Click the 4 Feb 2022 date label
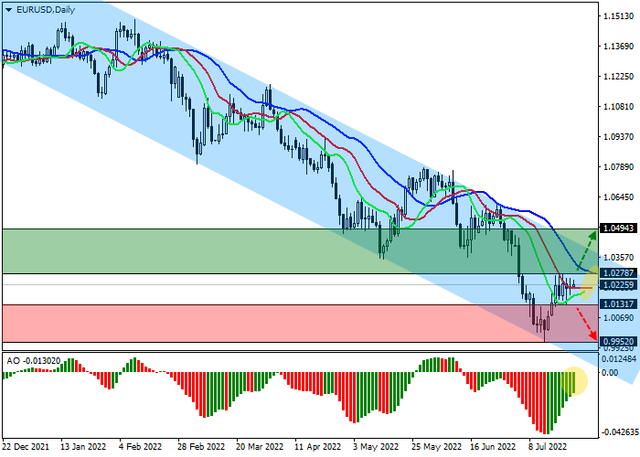The image size is (640, 457). tap(140, 447)
